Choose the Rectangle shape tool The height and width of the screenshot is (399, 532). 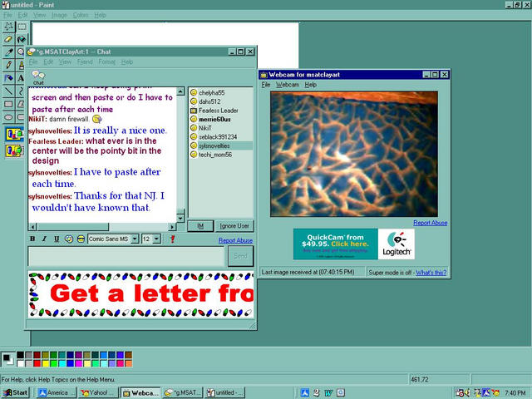tap(8, 104)
